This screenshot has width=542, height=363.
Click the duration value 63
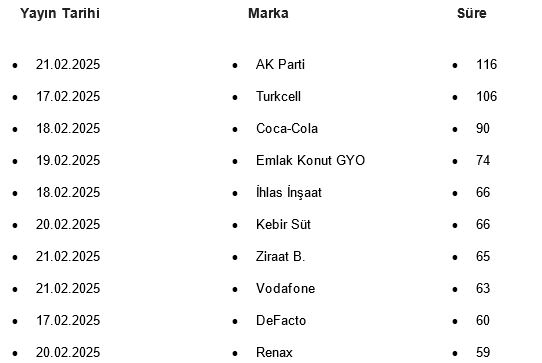coord(483,288)
